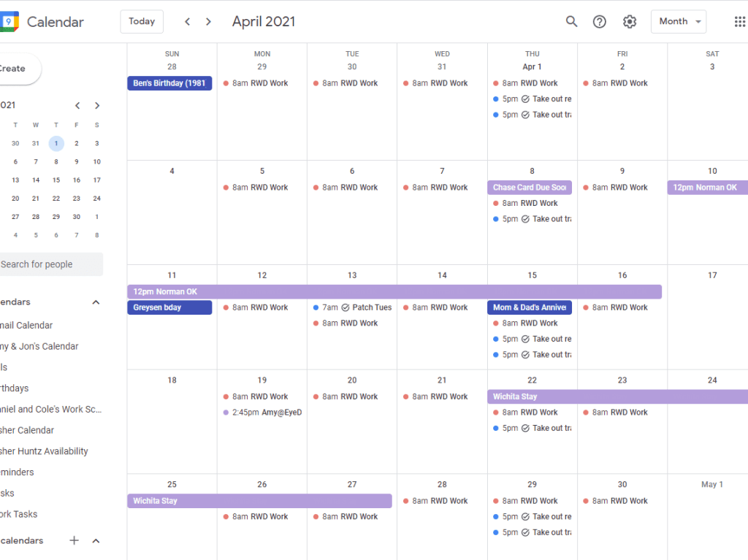Image resolution: width=748 pixels, height=560 pixels.
Task: Add other calendars with plus icon
Action: tap(74, 541)
